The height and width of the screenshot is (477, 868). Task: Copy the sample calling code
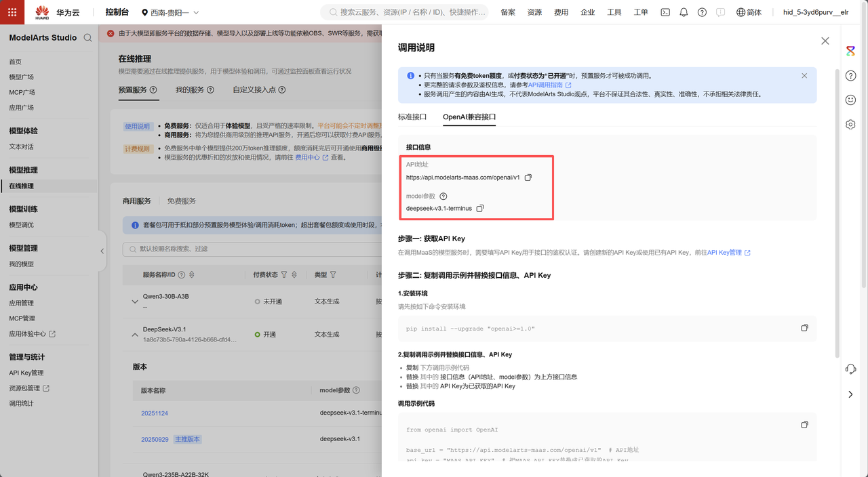point(804,425)
